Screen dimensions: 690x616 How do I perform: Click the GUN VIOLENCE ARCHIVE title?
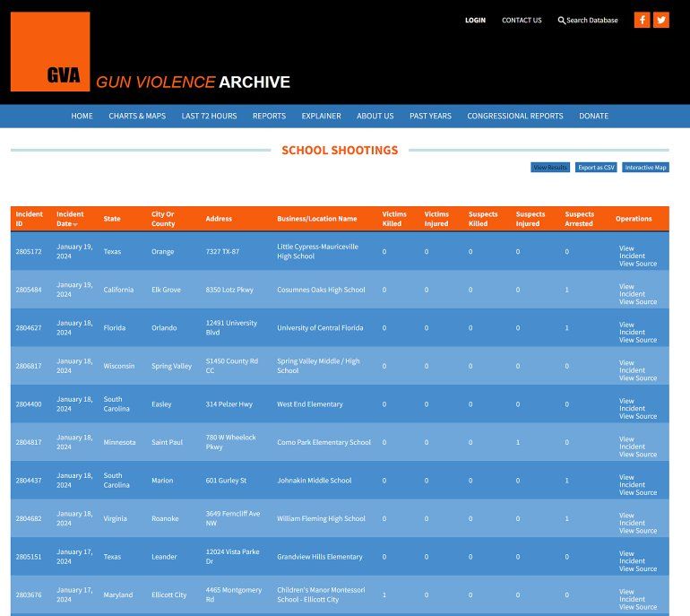click(x=194, y=82)
